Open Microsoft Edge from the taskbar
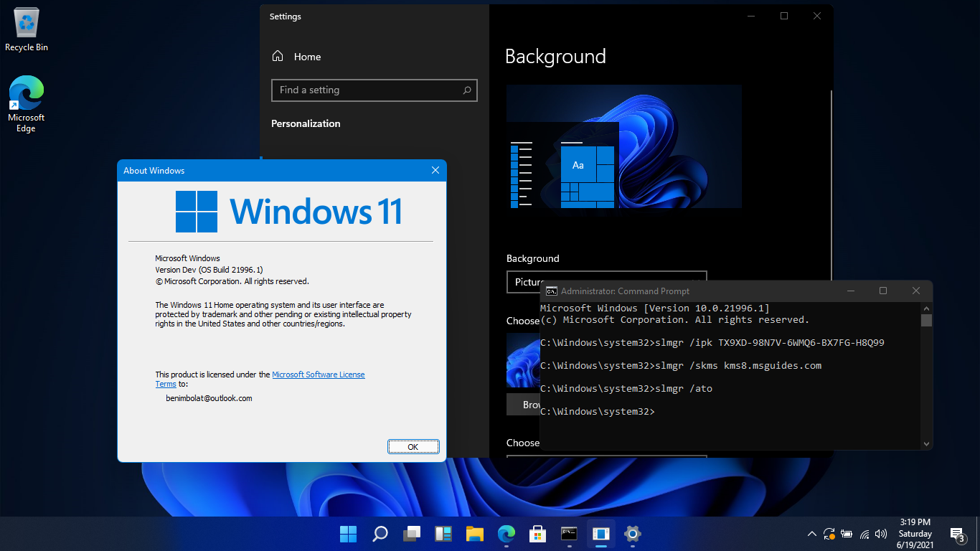 click(x=507, y=534)
